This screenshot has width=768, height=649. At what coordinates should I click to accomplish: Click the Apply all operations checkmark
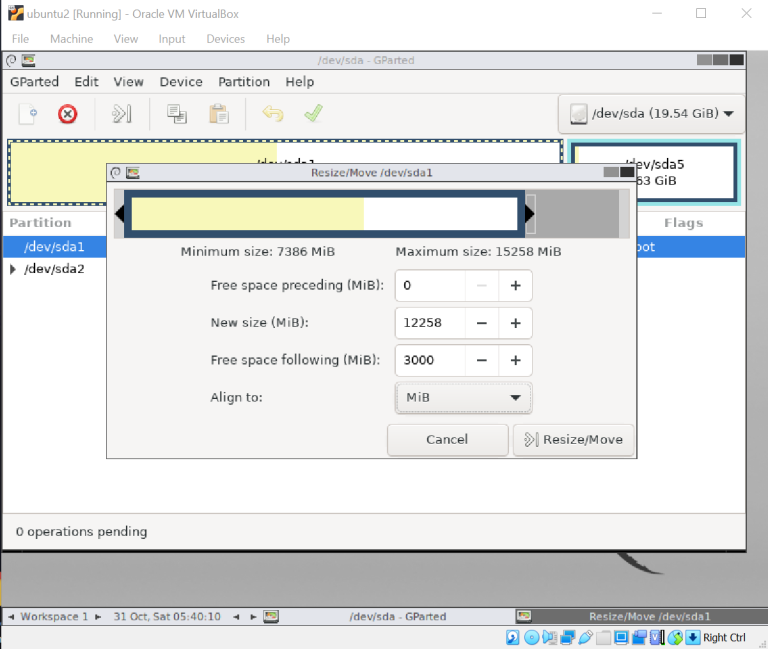(x=313, y=114)
